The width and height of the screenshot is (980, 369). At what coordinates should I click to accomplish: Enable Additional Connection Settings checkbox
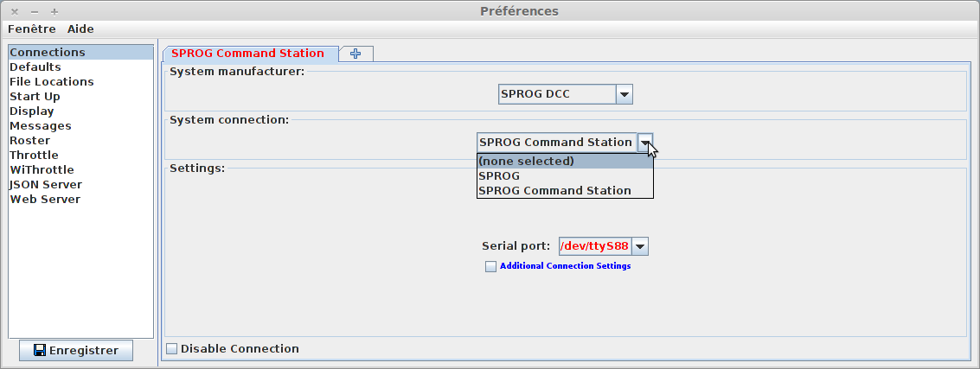pos(490,267)
